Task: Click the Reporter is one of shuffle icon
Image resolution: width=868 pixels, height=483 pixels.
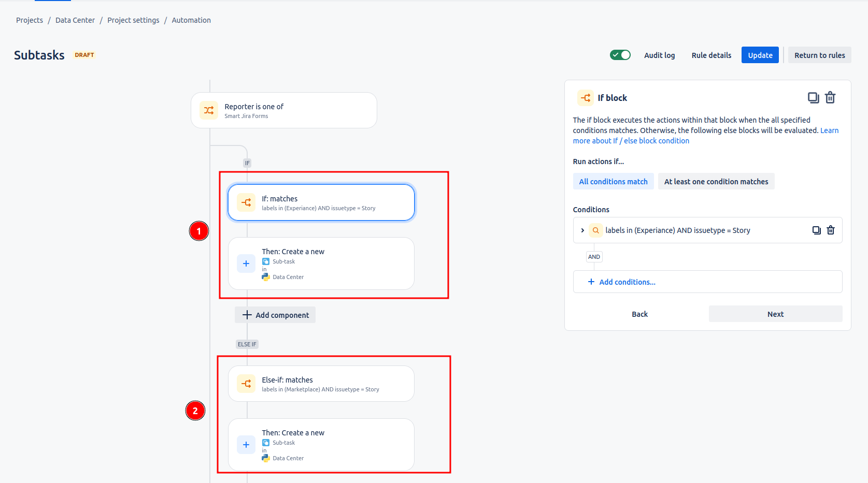Action: (x=209, y=110)
